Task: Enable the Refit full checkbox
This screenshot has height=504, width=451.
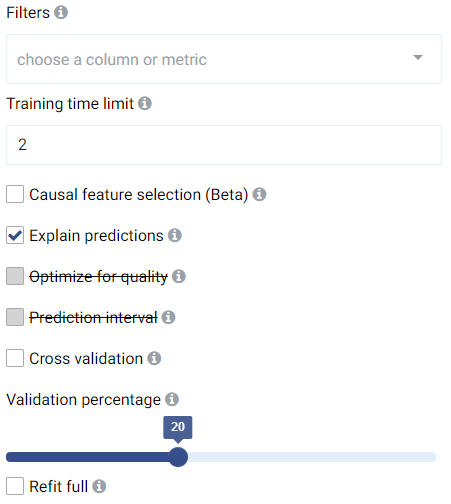Action: point(15,486)
